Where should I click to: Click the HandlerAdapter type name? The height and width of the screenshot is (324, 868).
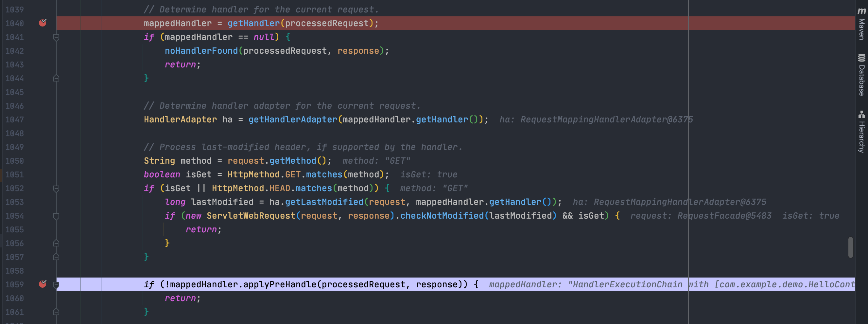click(180, 120)
